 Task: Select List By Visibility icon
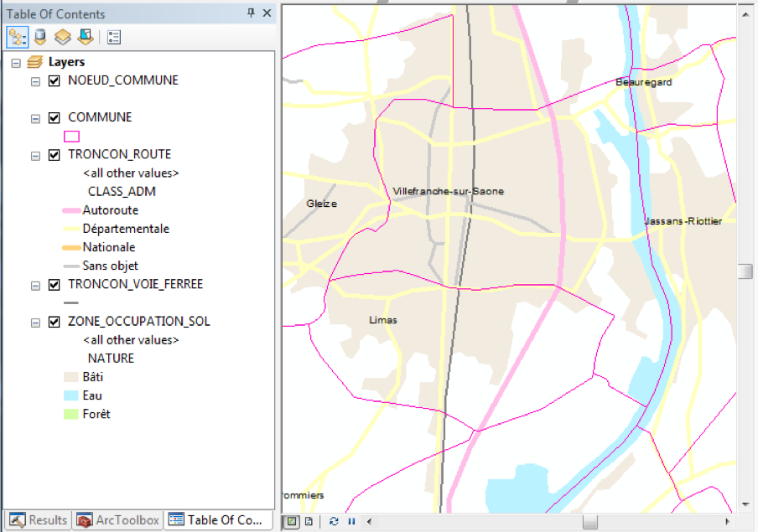pyautogui.click(x=62, y=37)
